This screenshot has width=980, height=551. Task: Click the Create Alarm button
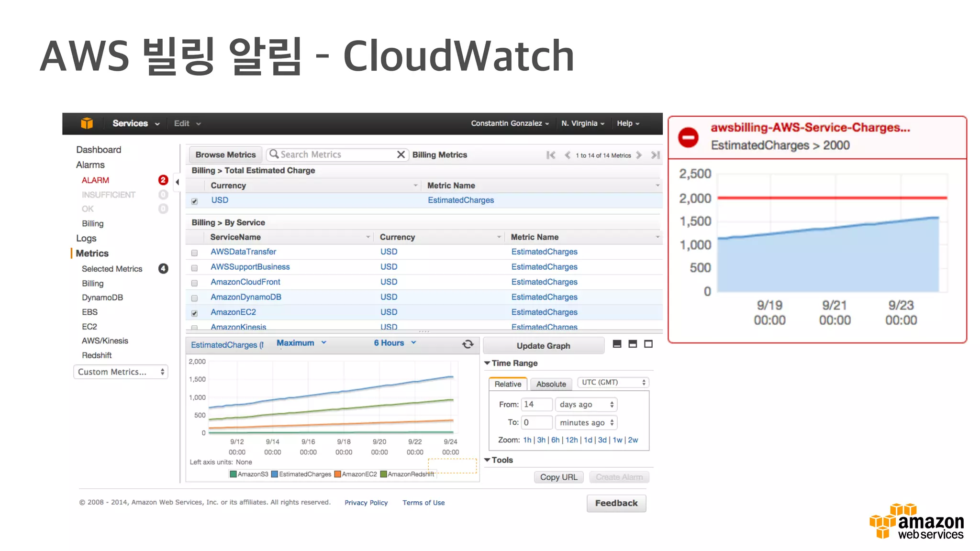click(x=619, y=477)
